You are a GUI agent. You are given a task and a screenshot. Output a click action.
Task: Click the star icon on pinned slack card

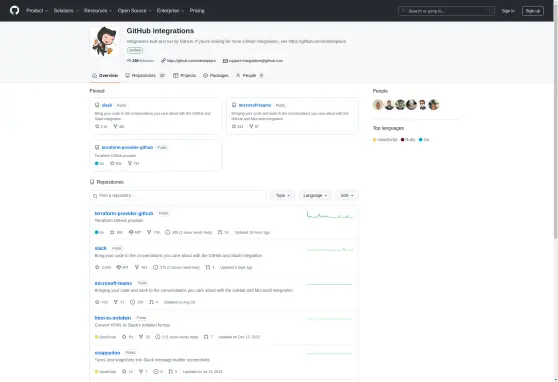pyautogui.click(x=97, y=126)
